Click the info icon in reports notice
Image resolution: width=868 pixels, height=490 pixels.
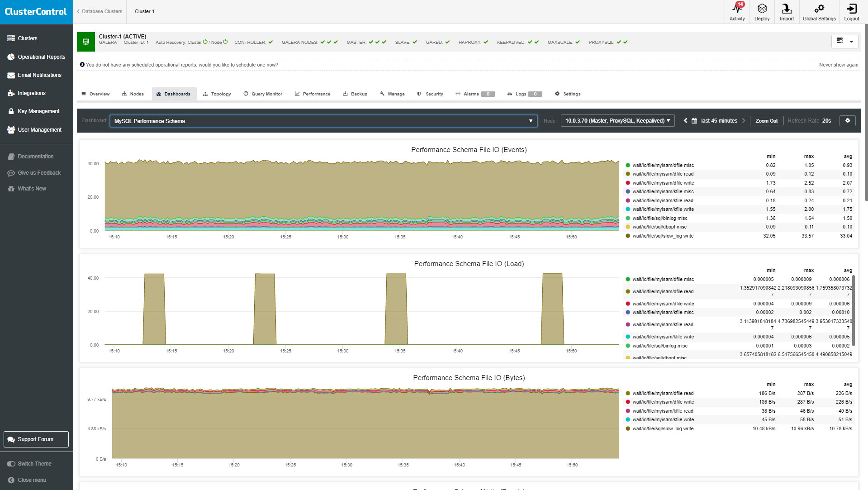(82, 65)
